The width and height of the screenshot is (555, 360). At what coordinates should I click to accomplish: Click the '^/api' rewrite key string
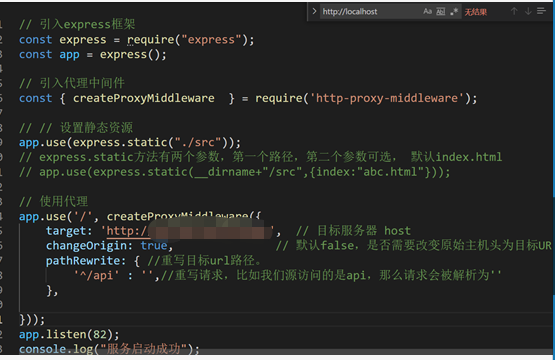pos(96,275)
